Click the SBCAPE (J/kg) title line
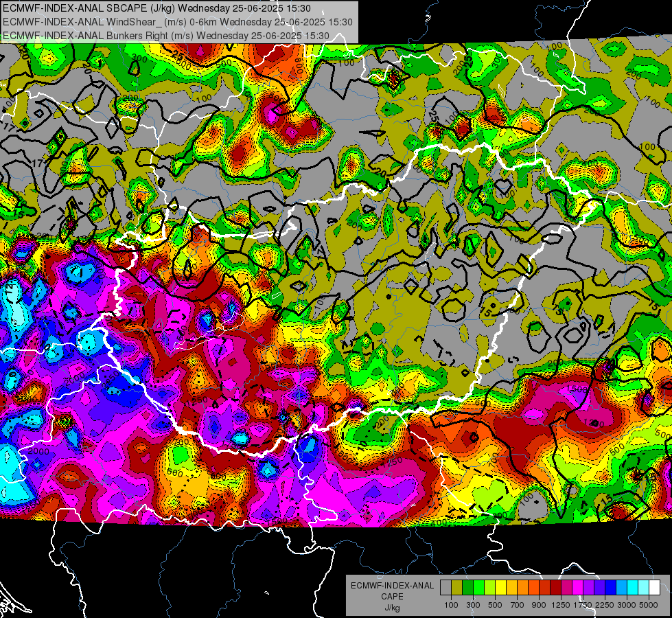Viewport: 672px width, 618px height. (x=157, y=8)
